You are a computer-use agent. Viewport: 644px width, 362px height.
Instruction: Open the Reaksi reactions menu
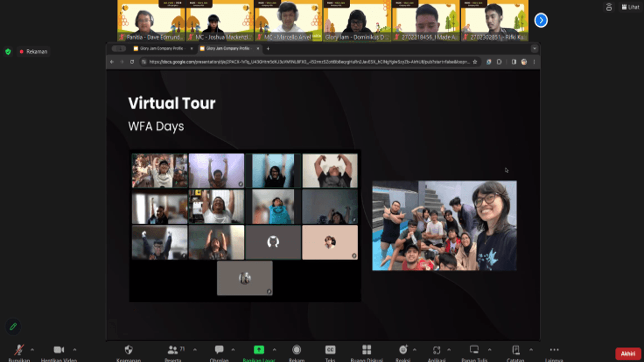(x=403, y=353)
